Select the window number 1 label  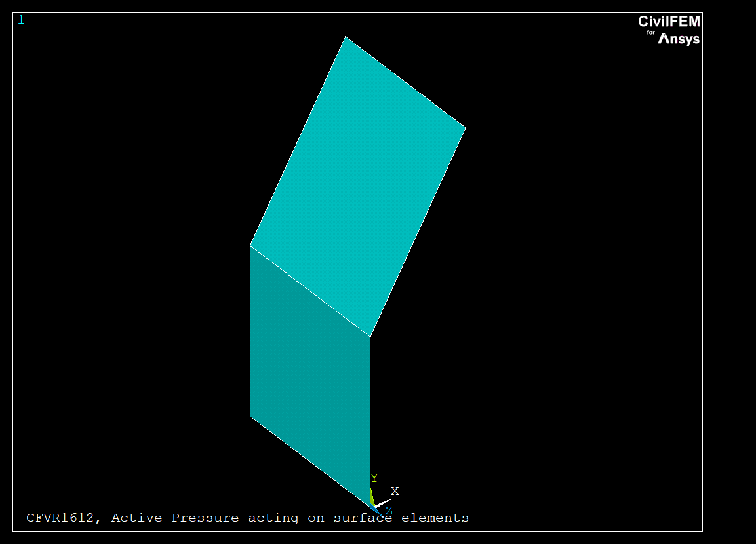point(21,20)
